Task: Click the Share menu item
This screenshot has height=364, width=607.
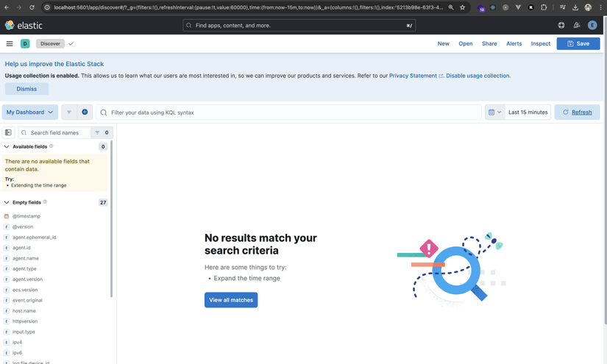Action: pos(489,43)
